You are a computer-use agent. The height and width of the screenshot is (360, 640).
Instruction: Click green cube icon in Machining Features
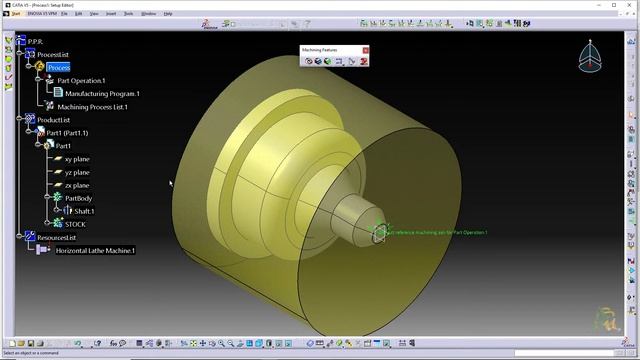(x=327, y=61)
